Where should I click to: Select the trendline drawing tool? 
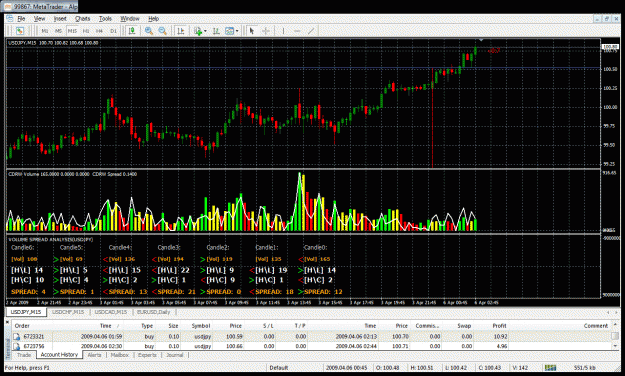311,31
